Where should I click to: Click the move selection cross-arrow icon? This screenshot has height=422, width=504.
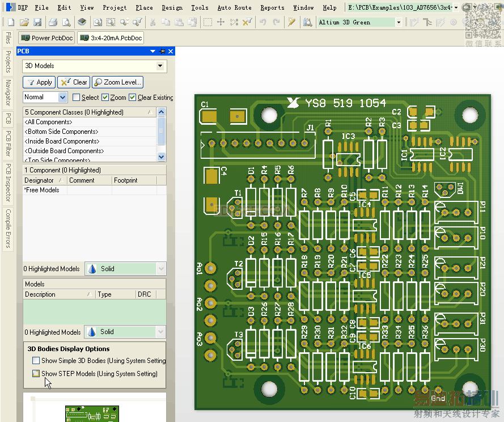(221, 22)
